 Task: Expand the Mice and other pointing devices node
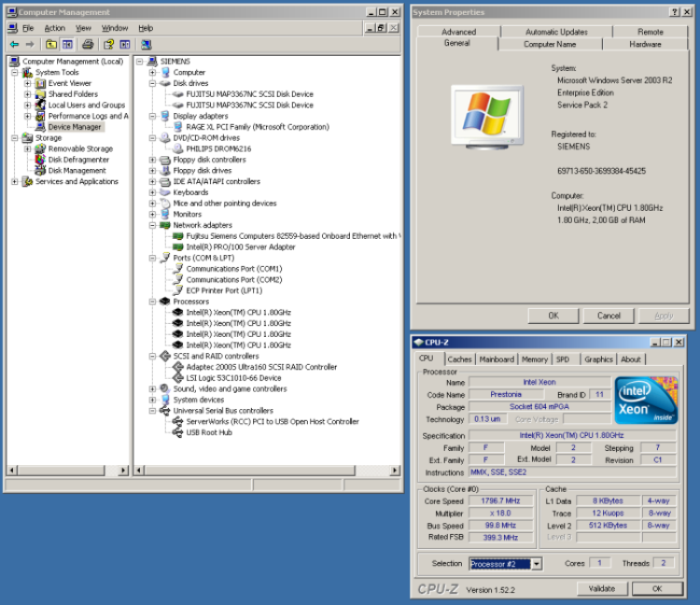153,204
